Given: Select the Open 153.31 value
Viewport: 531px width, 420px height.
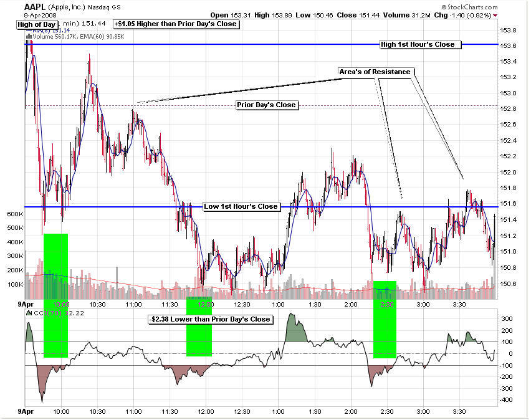Looking at the screenshot, I should coord(231,15).
